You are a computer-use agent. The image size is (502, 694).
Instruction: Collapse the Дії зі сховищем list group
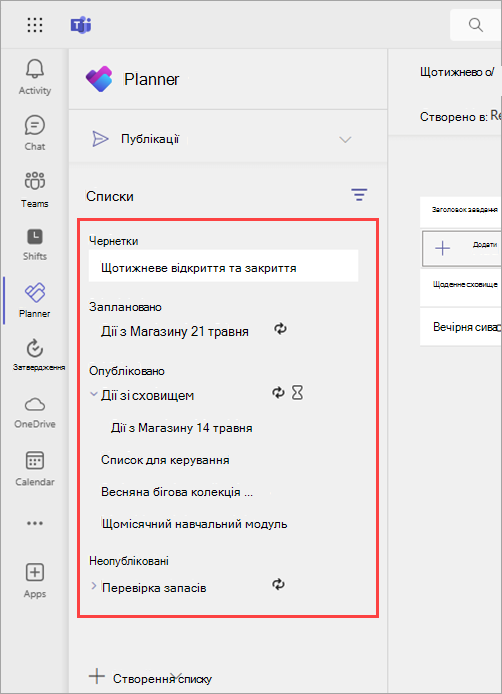click(93, 394)
